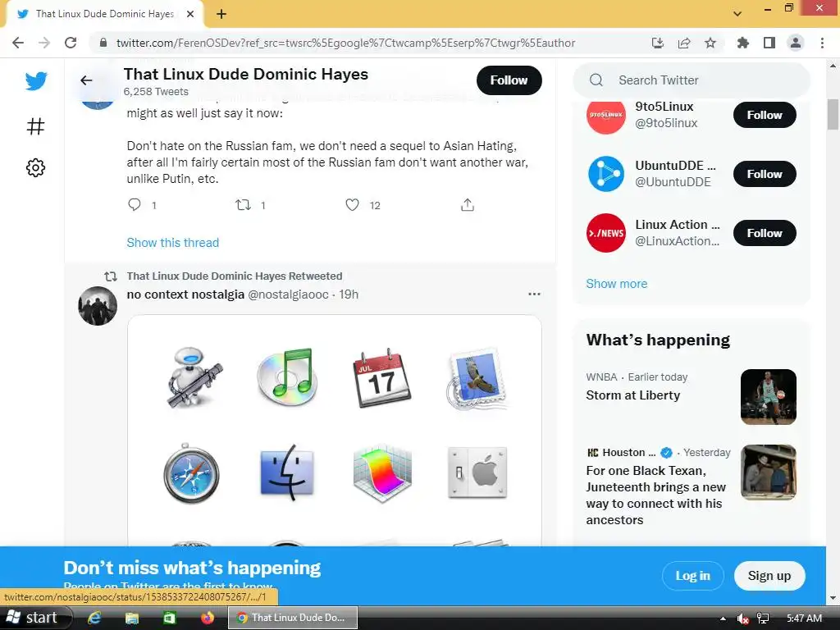The image size is (840, 630).
Task: Click the page vertical scrollbar thumb
Action: [833, 115]
